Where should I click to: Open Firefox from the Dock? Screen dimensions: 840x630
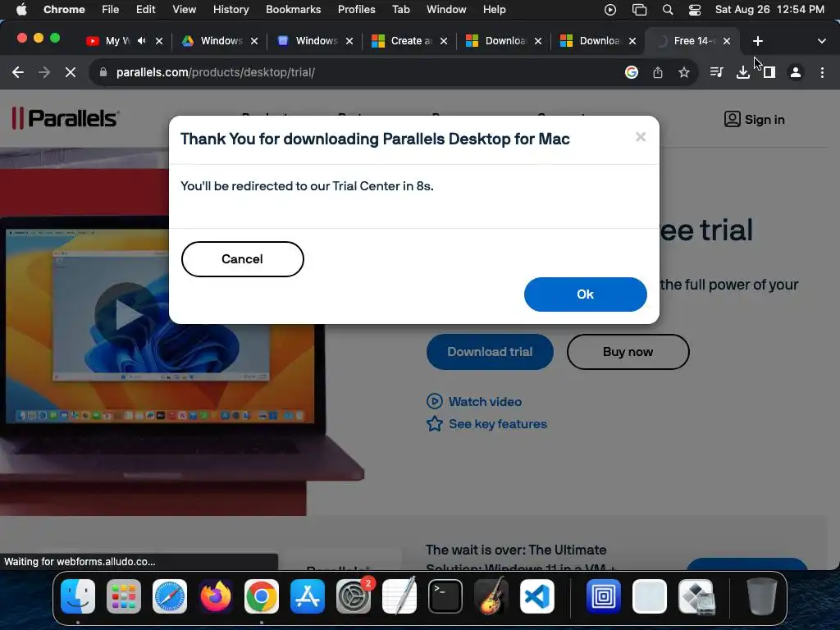click(x=216, y=596)
